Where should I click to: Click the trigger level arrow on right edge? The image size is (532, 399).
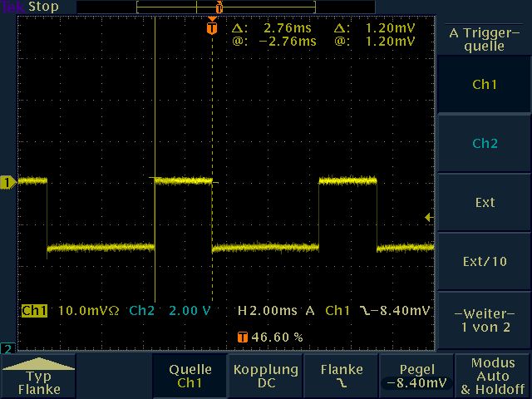(x=429, y=218)
